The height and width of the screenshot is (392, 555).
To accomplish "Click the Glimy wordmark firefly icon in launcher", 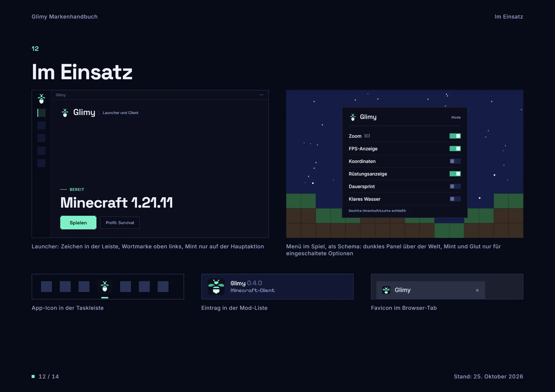I will (65, 113).
